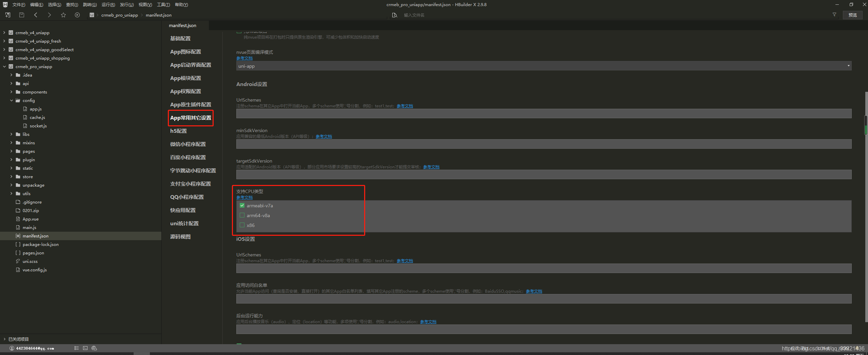Click the filter funnel icon
868x355 pixels.
[x=834, y=15]
